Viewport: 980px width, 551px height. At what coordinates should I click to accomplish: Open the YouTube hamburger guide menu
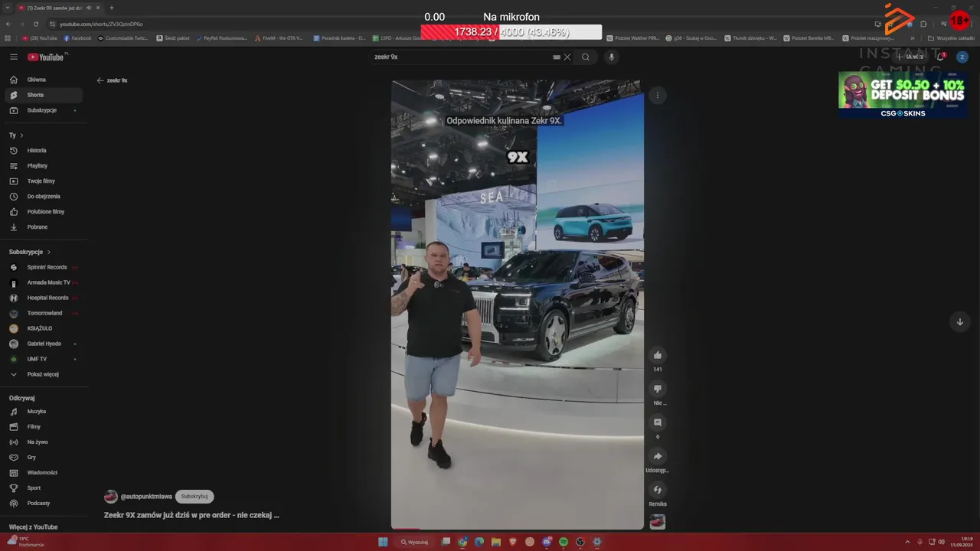click(x=14, y=57)
